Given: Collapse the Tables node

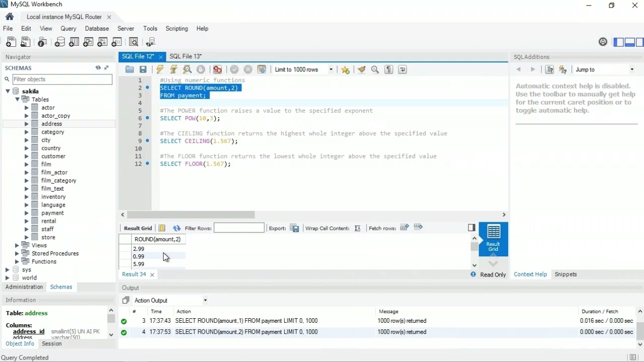Looking at the screenshot, I should (x=17, y=99).
